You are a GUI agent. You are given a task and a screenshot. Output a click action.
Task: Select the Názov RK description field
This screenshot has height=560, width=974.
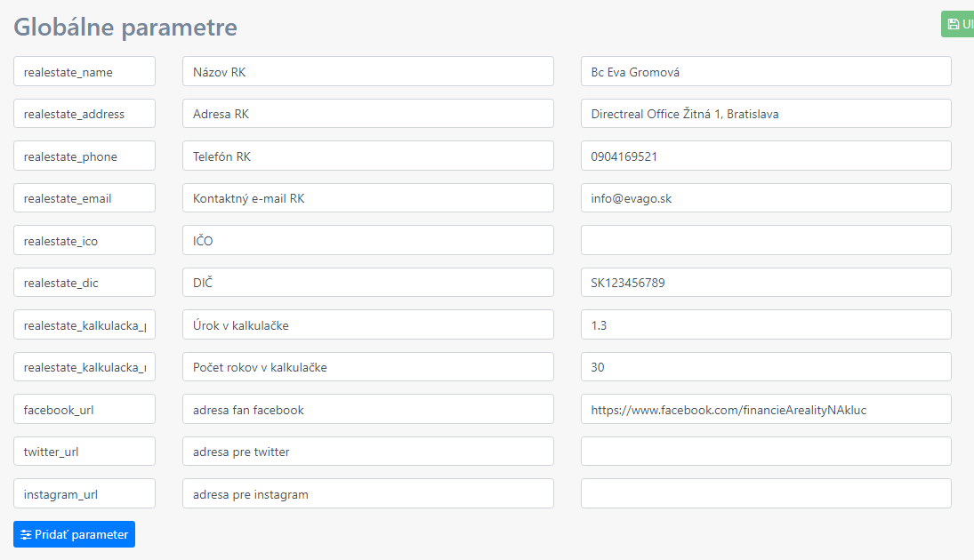click(367, 72)
